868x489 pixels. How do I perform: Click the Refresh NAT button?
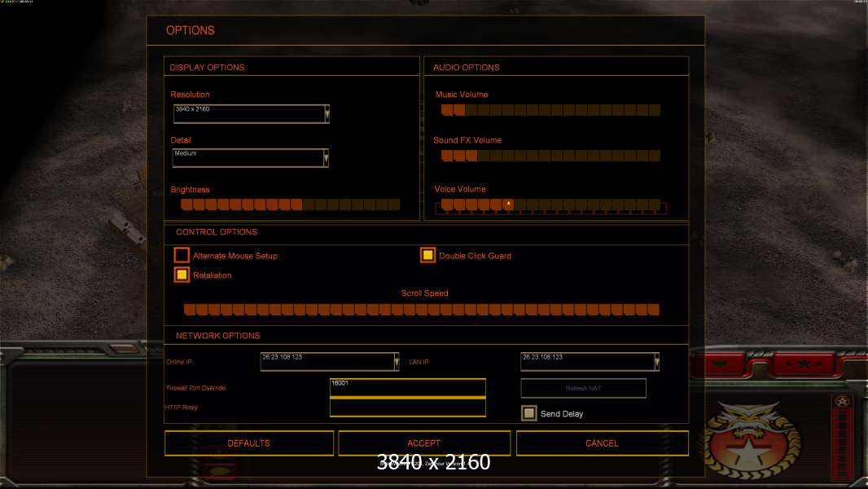tap(584, 388)
